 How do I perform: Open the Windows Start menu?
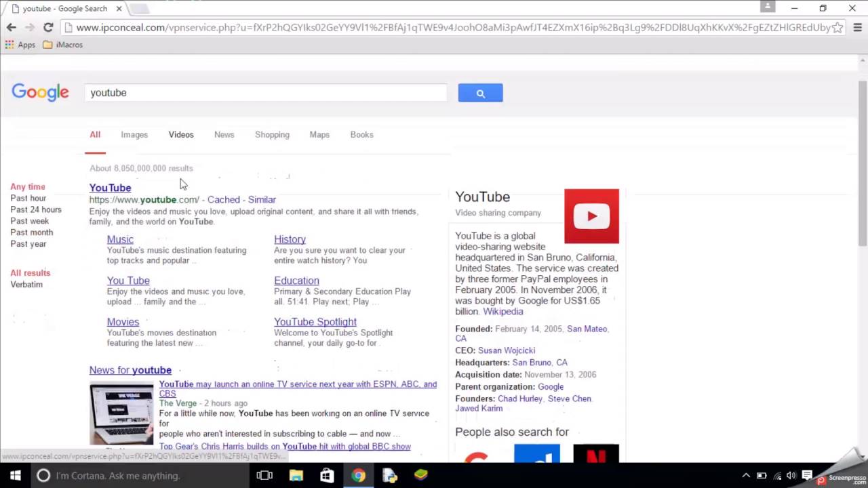(16, 475)
